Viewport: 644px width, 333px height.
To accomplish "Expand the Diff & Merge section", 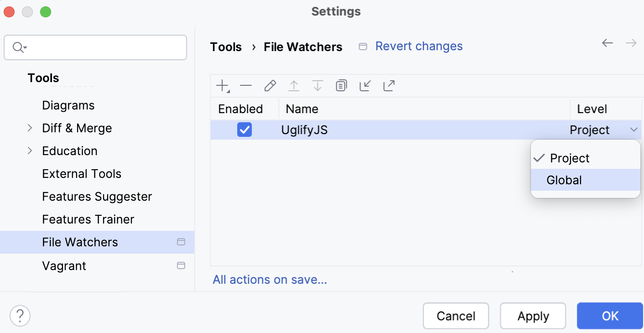I will 30,128.
